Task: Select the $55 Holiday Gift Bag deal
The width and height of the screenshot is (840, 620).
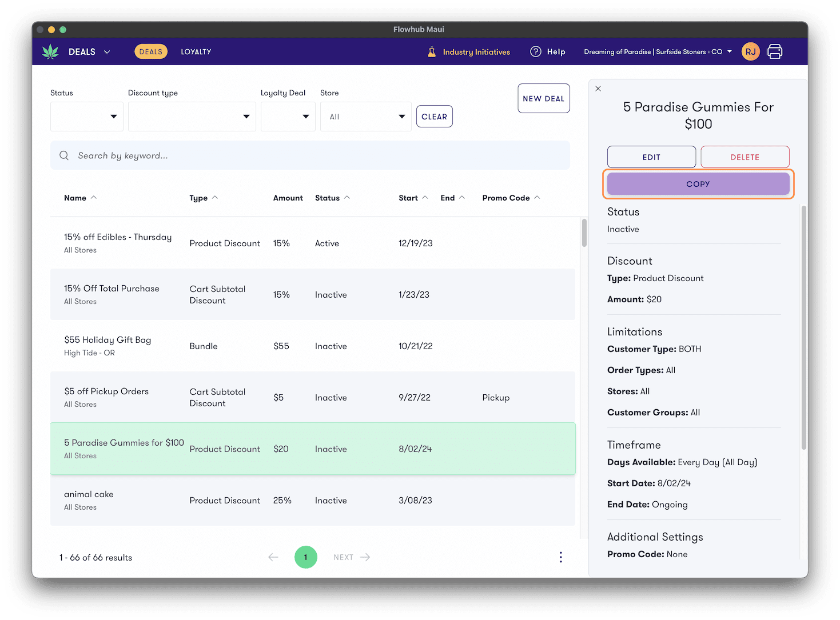Action: 313,346
